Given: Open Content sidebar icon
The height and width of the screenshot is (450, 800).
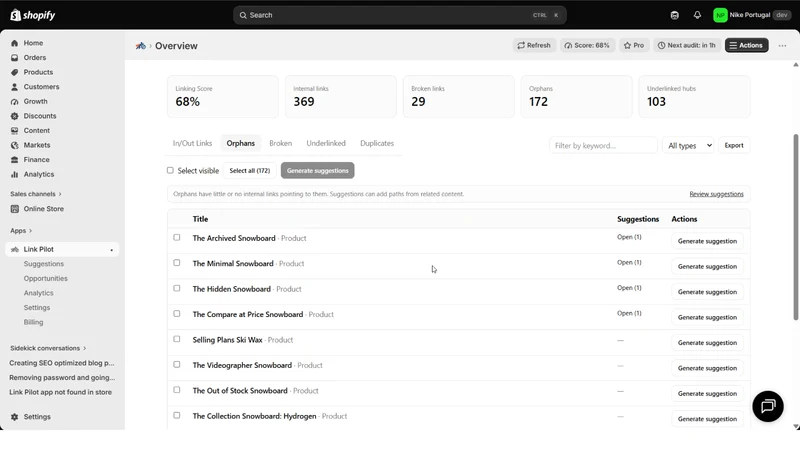Looking at the screenshot, I should click(x=14, y=131).
